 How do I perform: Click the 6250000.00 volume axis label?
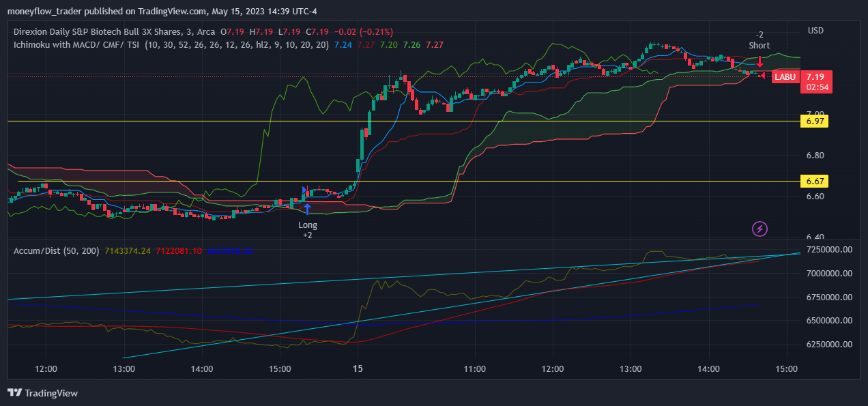[x=829, y=345]
